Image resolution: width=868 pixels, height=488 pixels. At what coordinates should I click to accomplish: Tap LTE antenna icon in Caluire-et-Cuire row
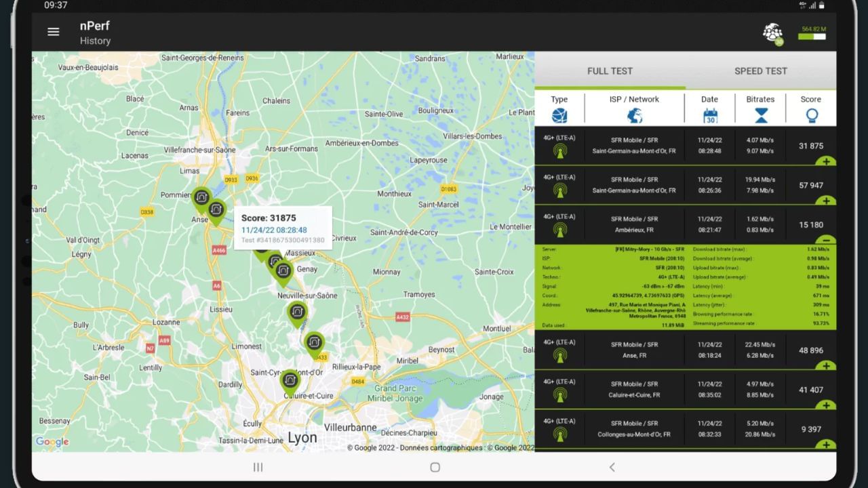pos(559,394)
